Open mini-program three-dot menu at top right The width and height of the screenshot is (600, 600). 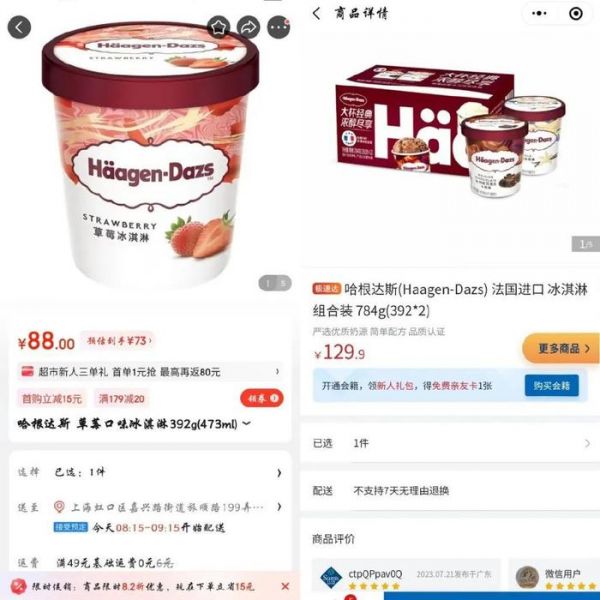pos(539,14)
